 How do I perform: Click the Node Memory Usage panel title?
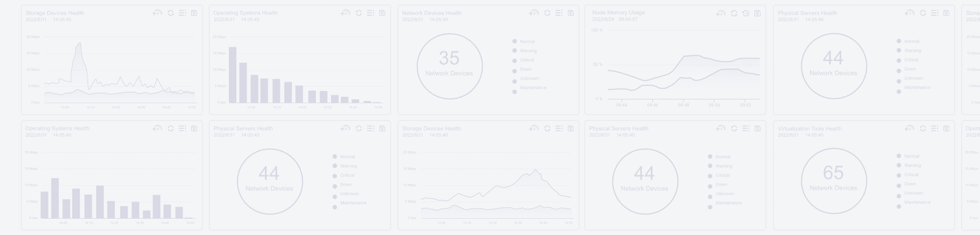[618, 12]
